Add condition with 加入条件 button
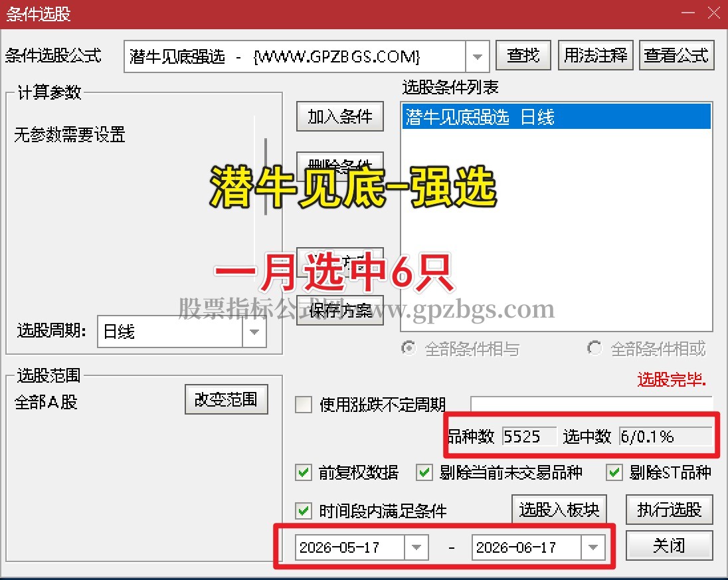Image resolution: width=728 pixels, height=580 pixels. (x=340, y=116)
